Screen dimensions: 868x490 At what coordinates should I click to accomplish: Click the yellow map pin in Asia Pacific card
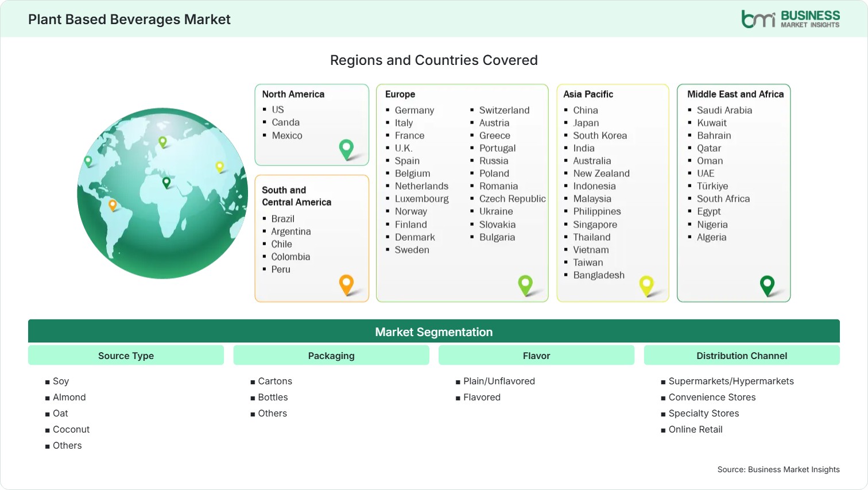click(647, 285)
